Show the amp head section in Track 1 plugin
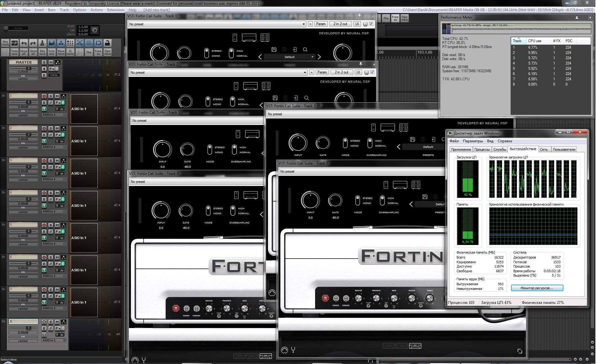This screenshot has height=364, width=596. 249,38
